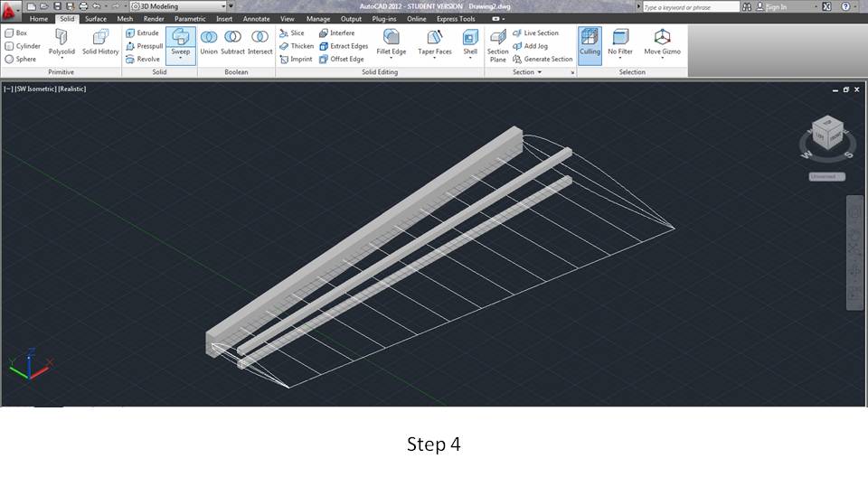Image resolution: width=868 pixels, height=477 pixels.
Task: Click the Fillet Edge tool icon
Action: click(391, 38)
